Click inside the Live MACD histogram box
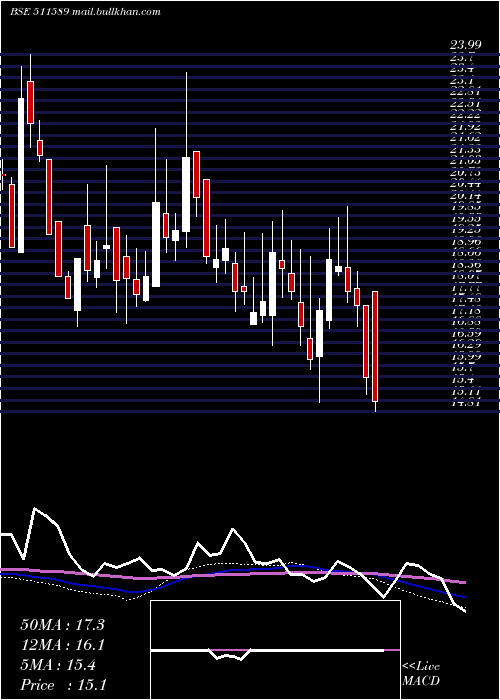The width and height of the screenshot is (500, 700). (275, 650)
